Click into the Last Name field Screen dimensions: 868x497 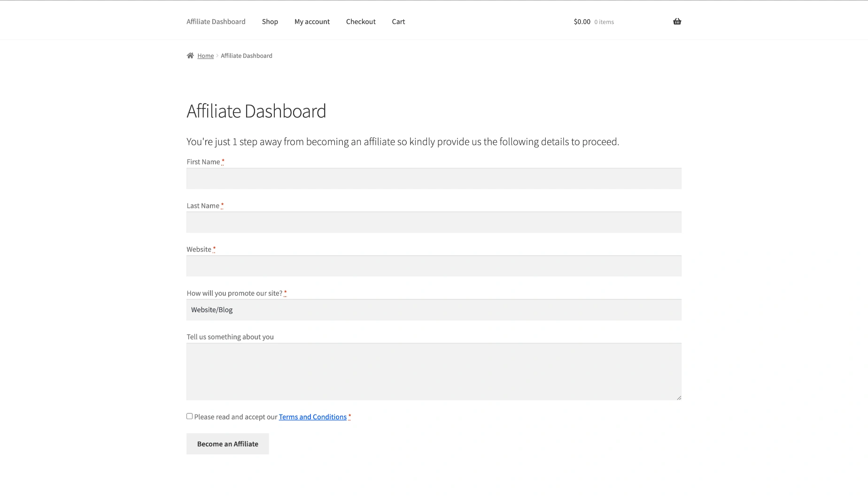434,222
